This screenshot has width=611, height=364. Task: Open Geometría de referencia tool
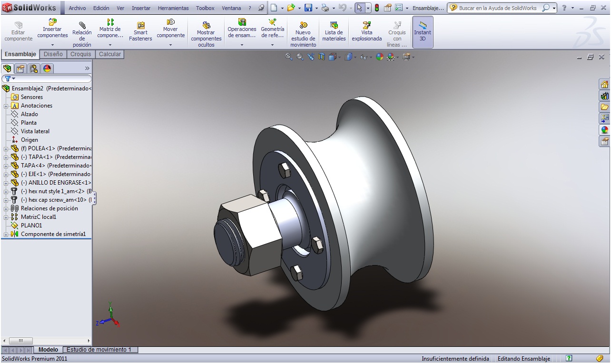(x=273, y=29)
